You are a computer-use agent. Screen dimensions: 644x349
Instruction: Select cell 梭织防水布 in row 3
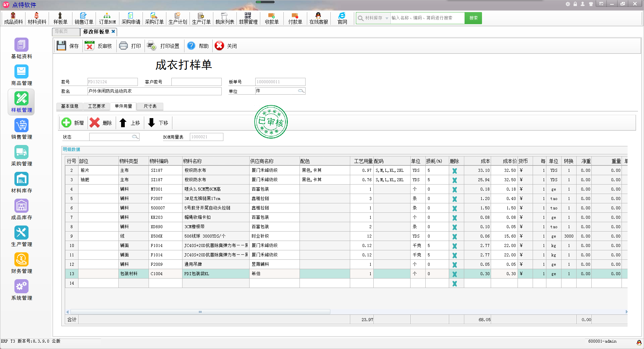pyautogui.click(x=216, y=180)
